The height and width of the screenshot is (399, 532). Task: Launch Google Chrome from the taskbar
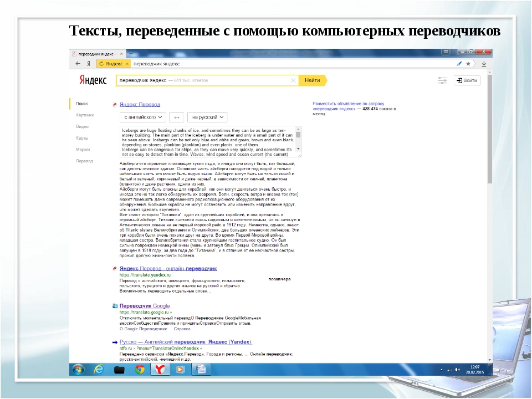click(140, 369)
